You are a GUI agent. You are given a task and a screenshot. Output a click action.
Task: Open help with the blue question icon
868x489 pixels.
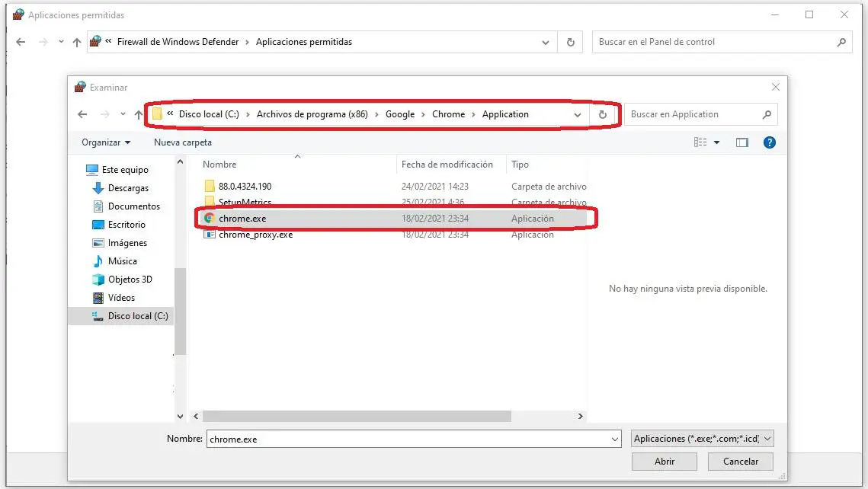[769, 142]
